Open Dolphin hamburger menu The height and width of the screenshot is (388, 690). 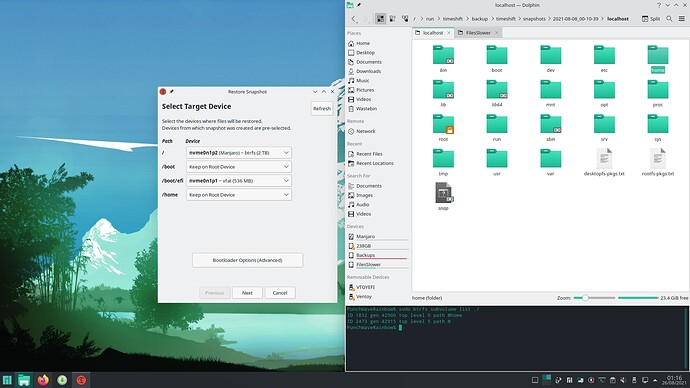click(x=682, y=19)
